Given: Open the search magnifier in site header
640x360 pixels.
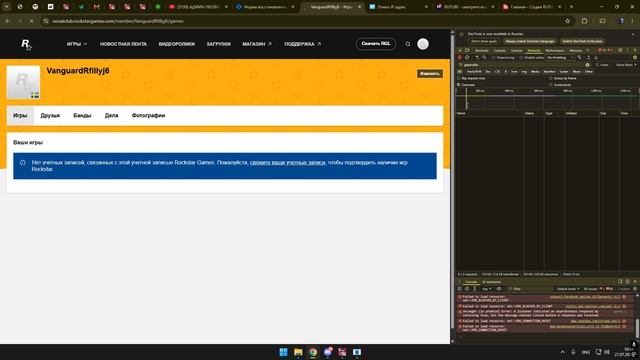Looking at the screenshot, I should [407, 44].
